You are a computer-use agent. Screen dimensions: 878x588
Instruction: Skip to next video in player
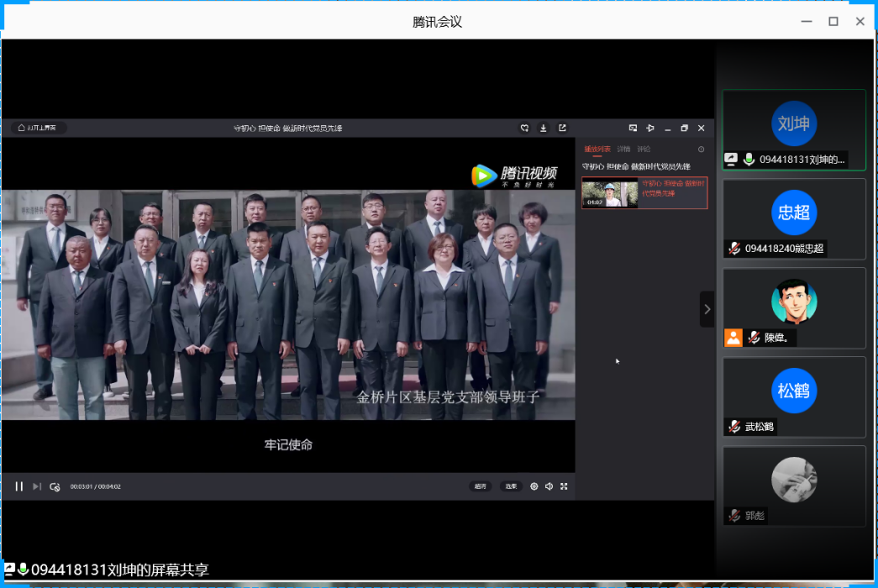pos(36,486)
